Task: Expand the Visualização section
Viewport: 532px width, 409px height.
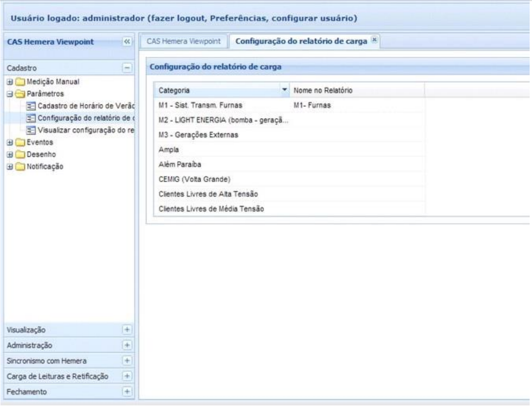Action: coord(126,330)
